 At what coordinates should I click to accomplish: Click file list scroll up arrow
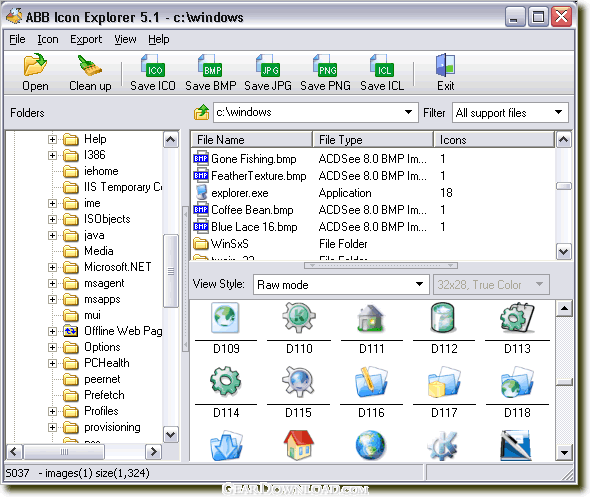pos(563,140)
